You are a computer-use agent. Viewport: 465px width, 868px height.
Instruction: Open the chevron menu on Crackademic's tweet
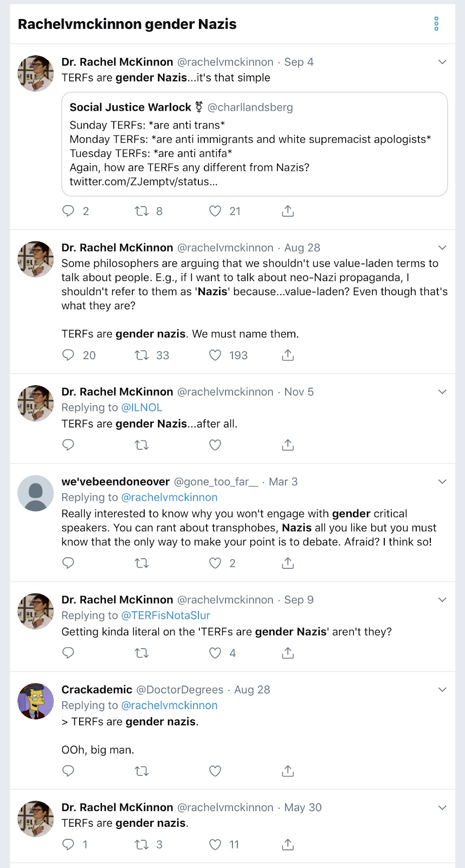(x=442, y=690)
